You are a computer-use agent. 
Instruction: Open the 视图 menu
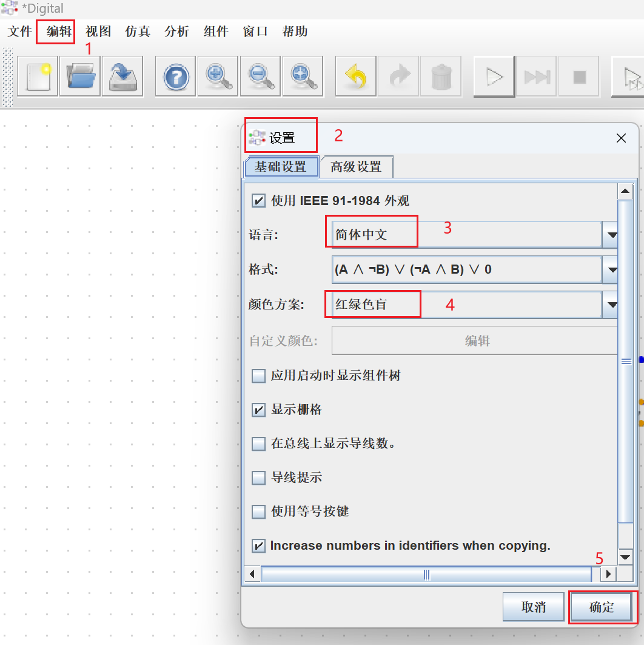click(x=98, y=32)
